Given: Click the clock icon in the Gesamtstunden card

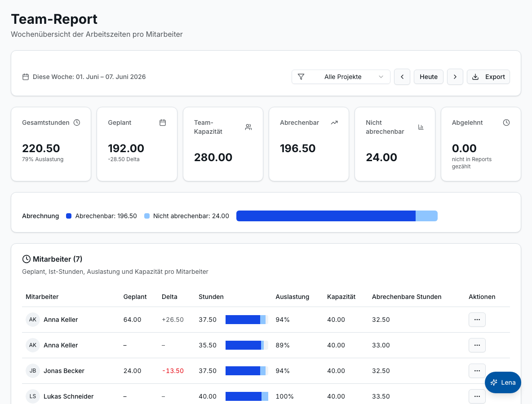Looking at the screenshot, I should [77, 123].
